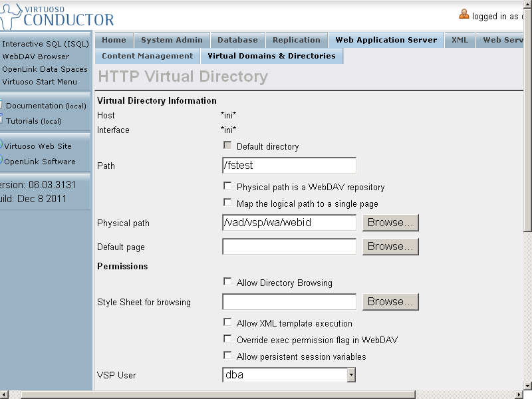Enable Allow Directory Browsing
This screenshot has width=532, height=399.
pyautogui.click(x=227, y=282)
